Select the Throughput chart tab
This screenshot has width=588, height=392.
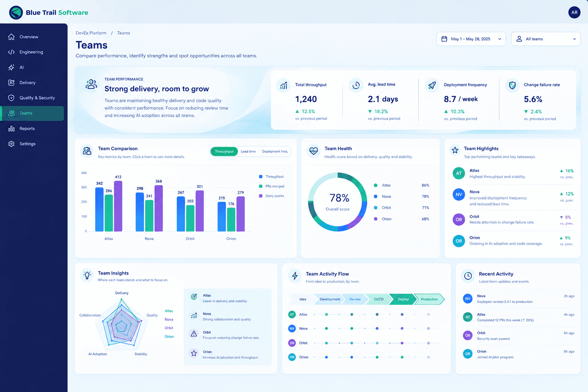point(224,152)
